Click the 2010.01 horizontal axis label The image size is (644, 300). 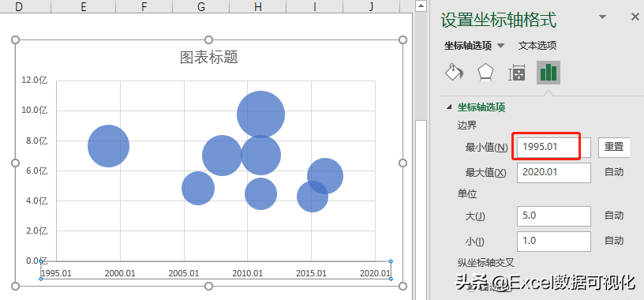(248, 273)
